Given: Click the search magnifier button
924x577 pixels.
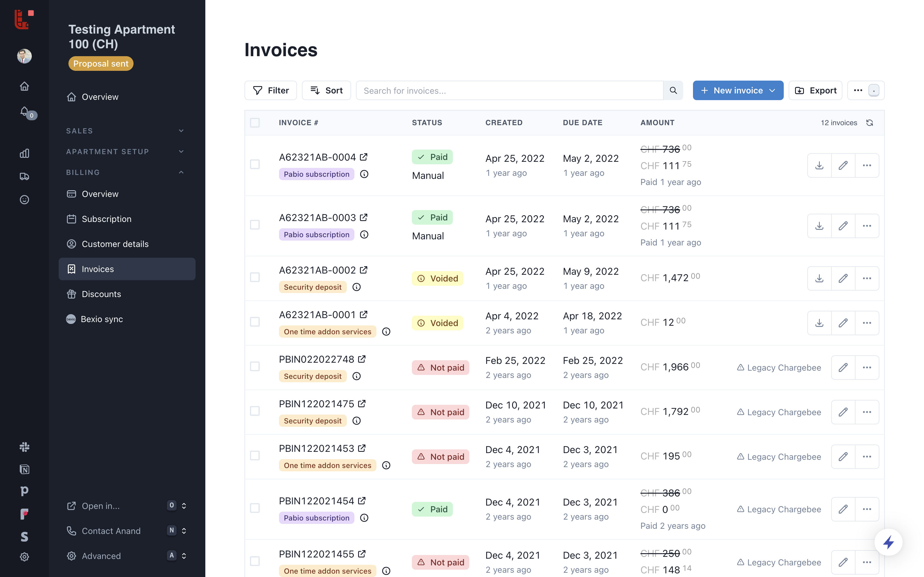Looking at the screenshot, I should tap(673, 90).
